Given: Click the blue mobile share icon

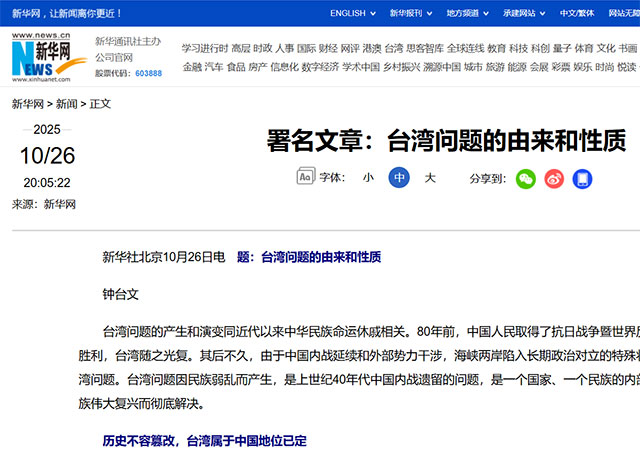Looking at the screenshot, I should click(582, 178).
